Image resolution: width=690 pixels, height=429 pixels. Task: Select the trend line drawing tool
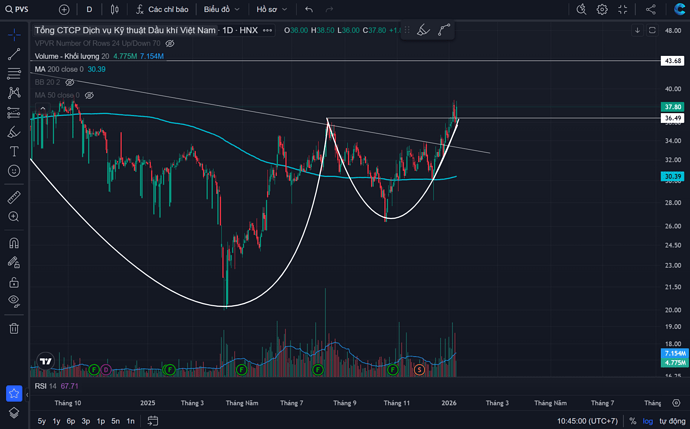[14, 54]
